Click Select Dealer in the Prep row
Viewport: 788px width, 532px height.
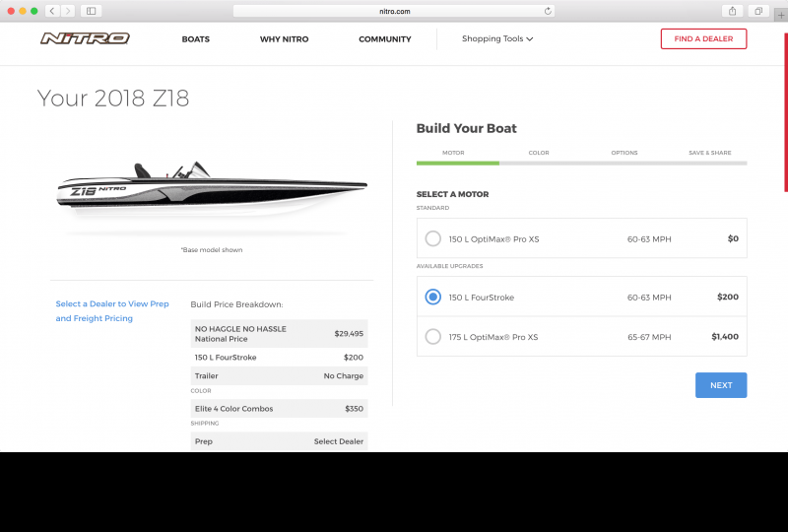click(x=338, y=441)
